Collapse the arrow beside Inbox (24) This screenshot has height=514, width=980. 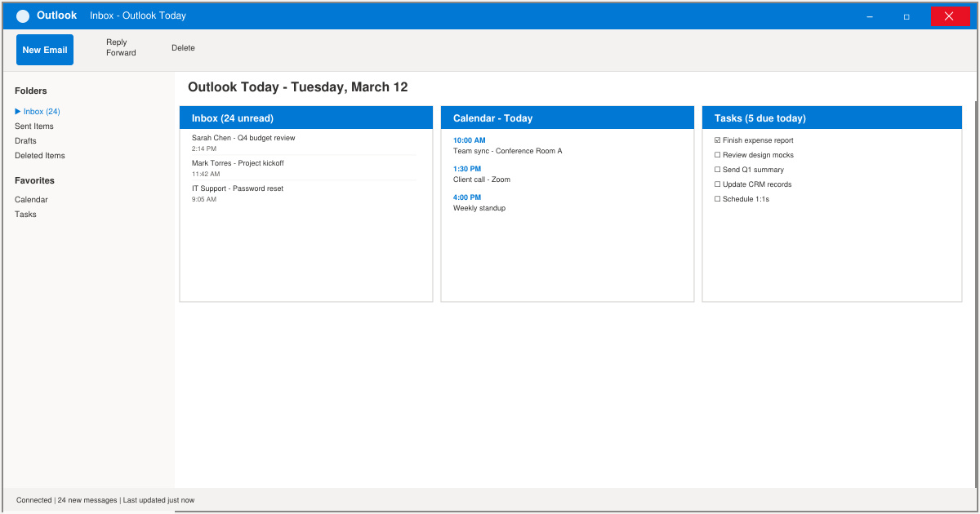click(18, 112)
